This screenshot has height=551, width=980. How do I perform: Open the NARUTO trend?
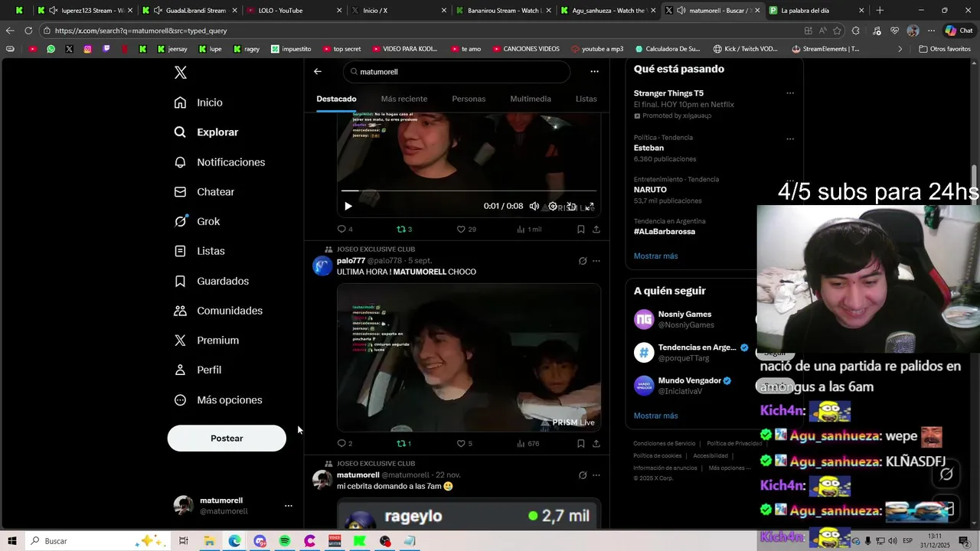click(x=650, y=190)
